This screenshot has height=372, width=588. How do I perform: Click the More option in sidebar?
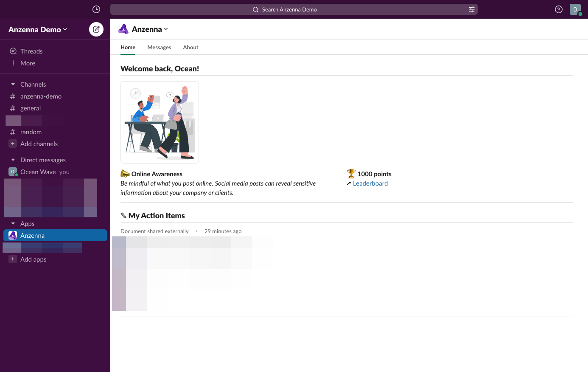(x=28, y=63)
